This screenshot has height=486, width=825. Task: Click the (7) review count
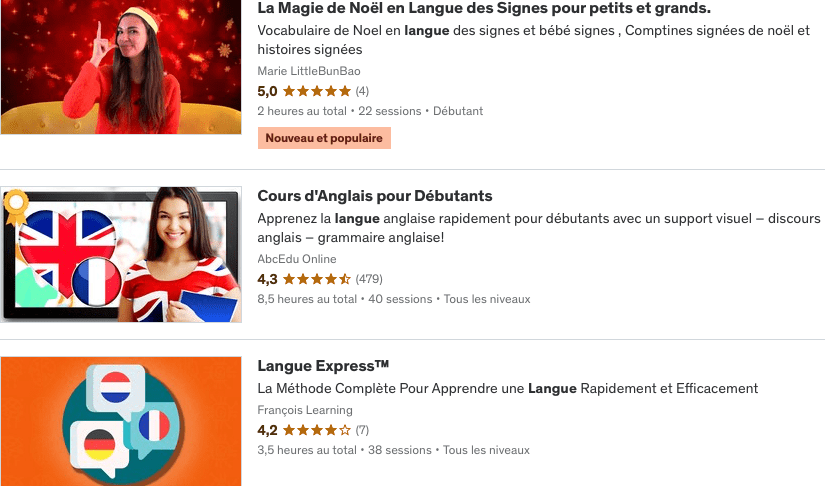(x=362, y=430)
